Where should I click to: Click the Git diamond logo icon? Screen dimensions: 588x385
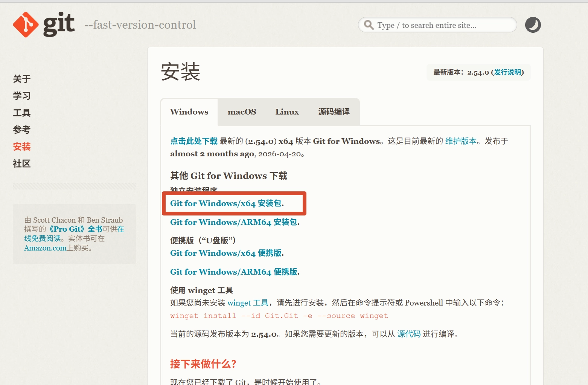(26, 24)
